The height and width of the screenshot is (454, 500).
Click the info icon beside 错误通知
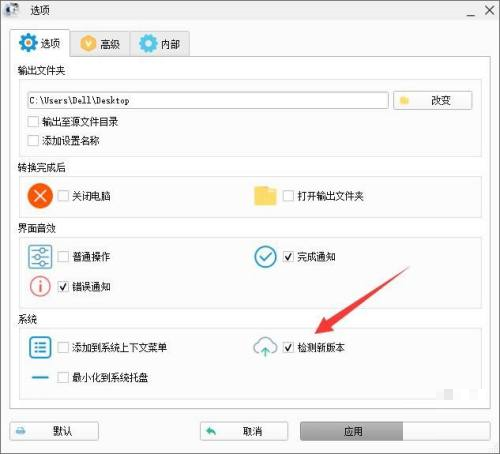click(40, 286)
